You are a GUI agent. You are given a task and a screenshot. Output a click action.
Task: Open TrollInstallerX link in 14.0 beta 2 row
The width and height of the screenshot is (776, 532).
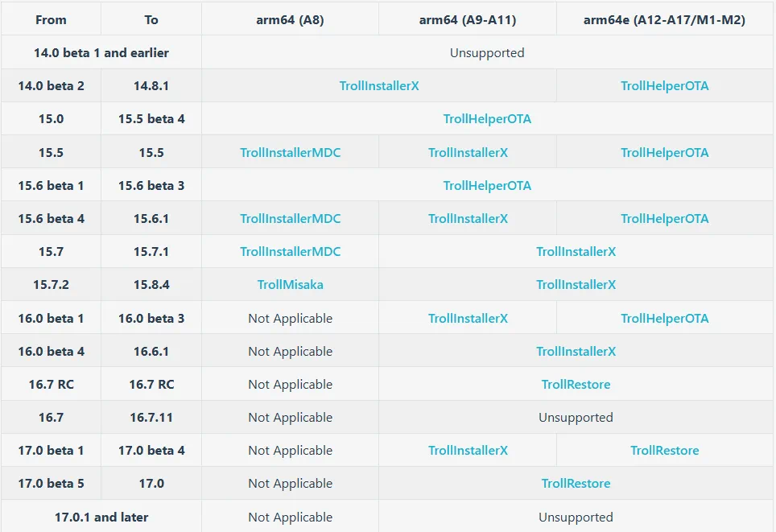tap(379, 85)
